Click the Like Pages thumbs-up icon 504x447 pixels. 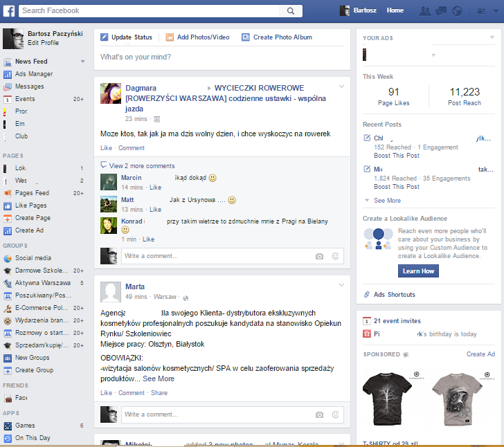8,206
